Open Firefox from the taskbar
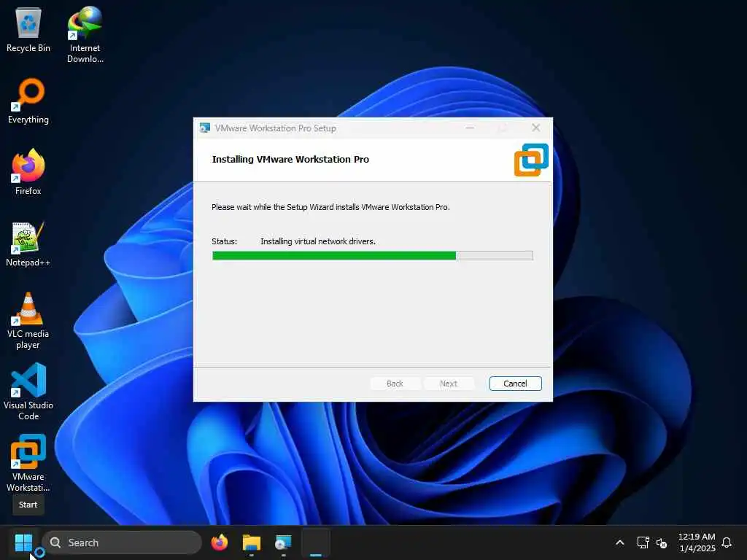The image size is (747, 560). pos(219,542)
